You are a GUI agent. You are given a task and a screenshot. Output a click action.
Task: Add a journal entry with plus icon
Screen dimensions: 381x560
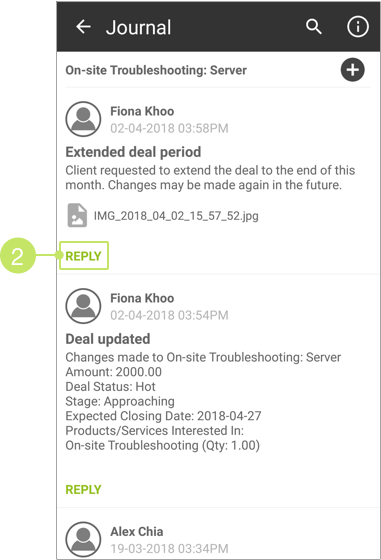tap(352, 70)
